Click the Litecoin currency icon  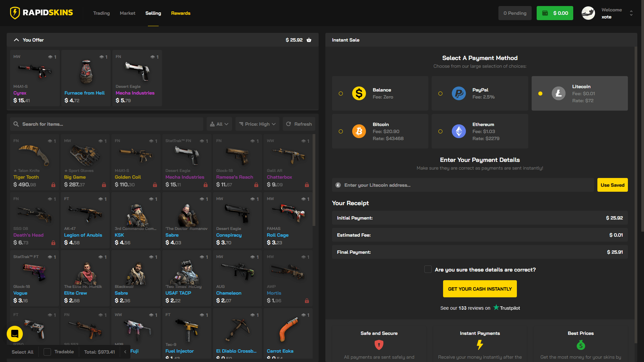[x=558, y=93]
